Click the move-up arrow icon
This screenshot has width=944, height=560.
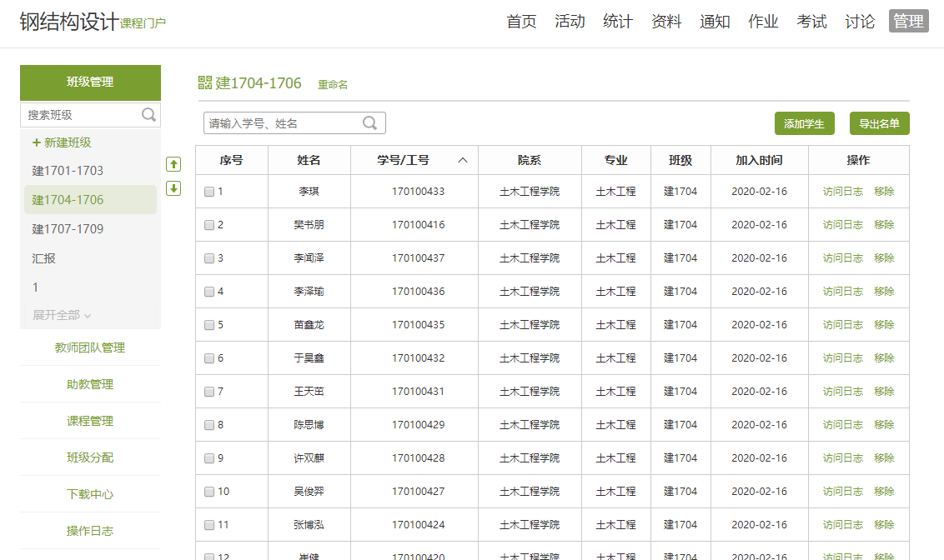pyautogui.click(x=173, y=164)
